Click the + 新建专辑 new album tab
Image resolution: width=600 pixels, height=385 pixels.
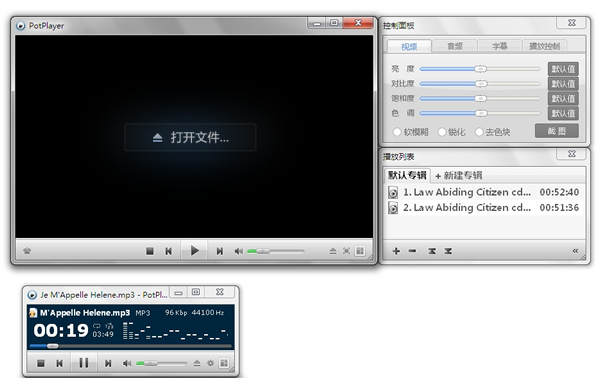pos(458,176)
